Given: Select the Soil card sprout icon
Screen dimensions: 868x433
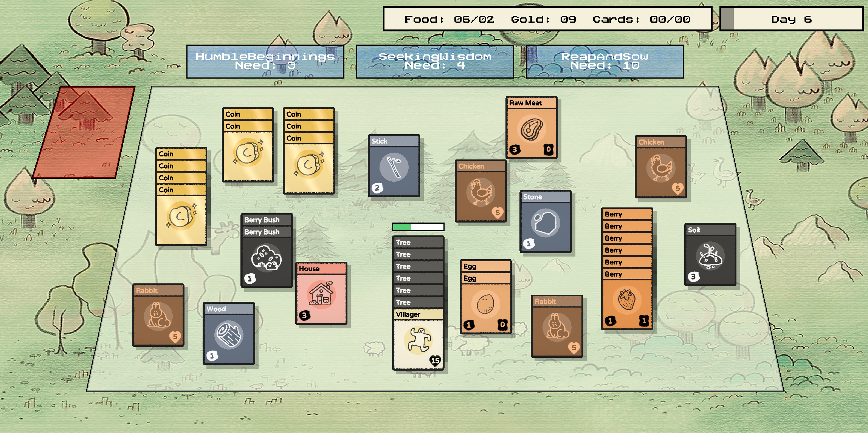Looking at the screenshot, I should 710,256.
